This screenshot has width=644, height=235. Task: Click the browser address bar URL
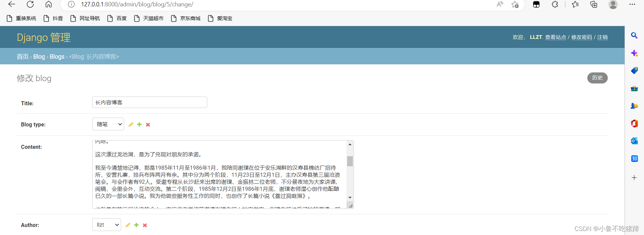pyautogui.click(x=137, y=4)
